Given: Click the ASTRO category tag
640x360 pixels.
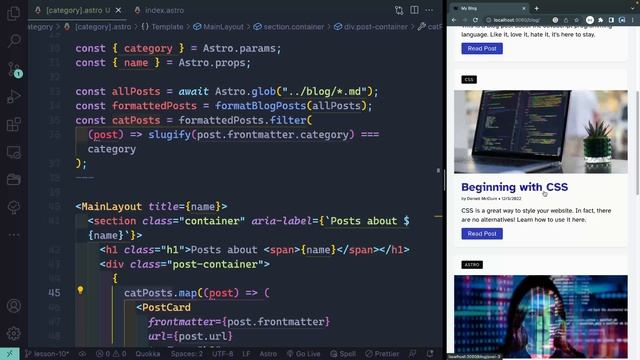Looking at the screenshot, I should pos(472,264).
